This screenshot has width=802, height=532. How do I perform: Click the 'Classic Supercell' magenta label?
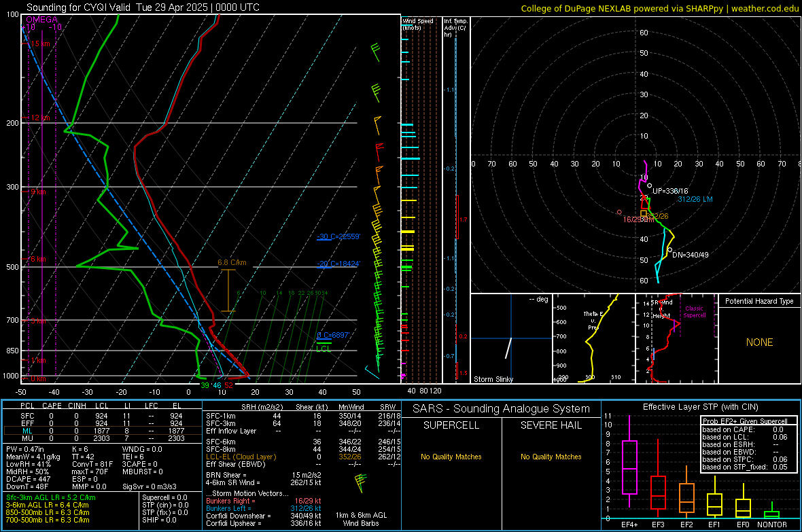695,312
